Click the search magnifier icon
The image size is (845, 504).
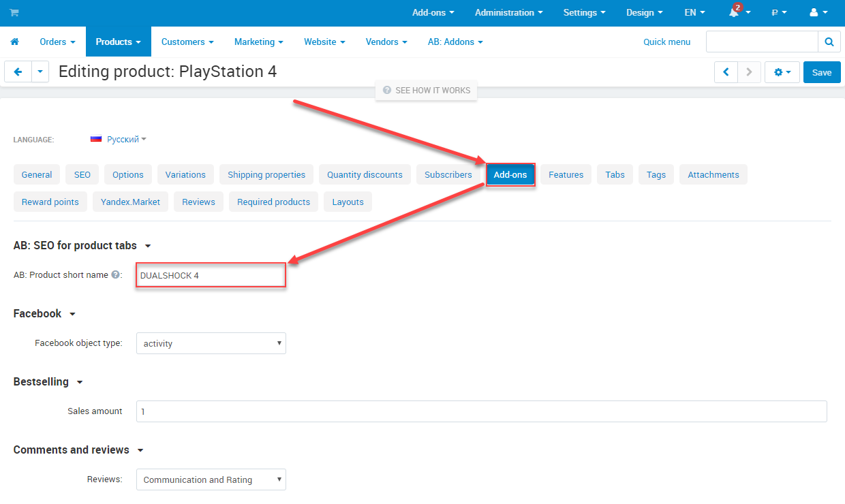[x=829, y=42]
